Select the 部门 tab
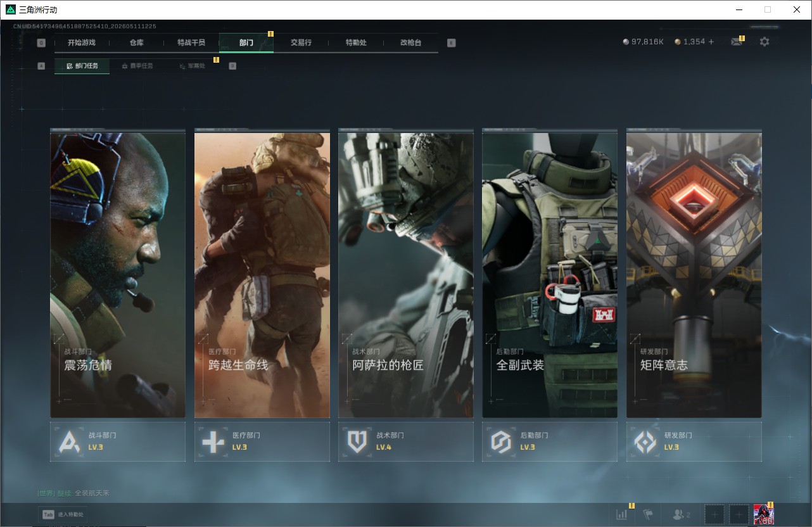812x527 pixels. tap(246, 43)
